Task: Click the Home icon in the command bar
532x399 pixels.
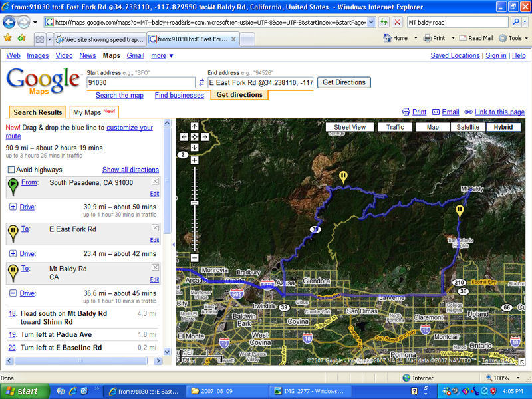Action: [387, 38]
